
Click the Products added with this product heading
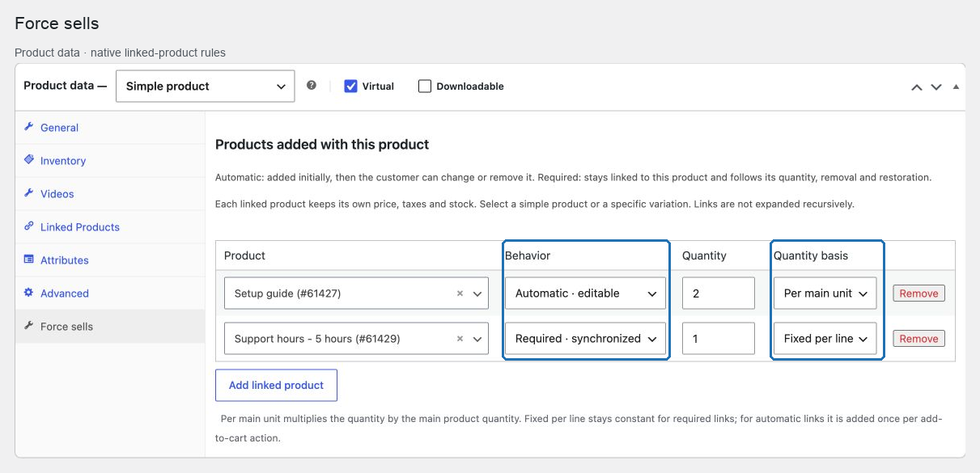click(x=322, y=145)
